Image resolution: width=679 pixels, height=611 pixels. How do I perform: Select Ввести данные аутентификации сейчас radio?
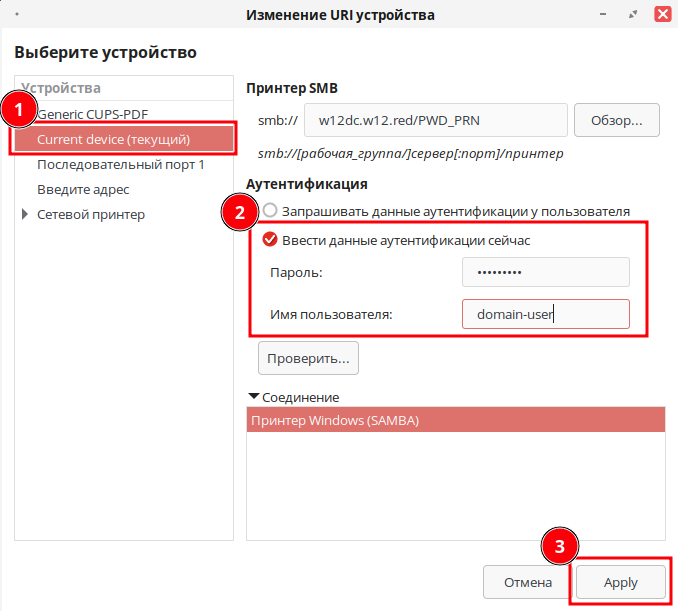270,240
